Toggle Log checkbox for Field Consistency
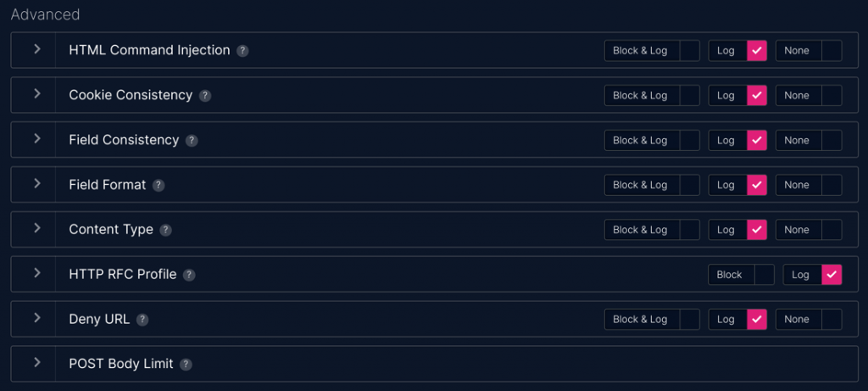Image resolution: width=868 pixels, height=391 pixels. pos(757,140)
